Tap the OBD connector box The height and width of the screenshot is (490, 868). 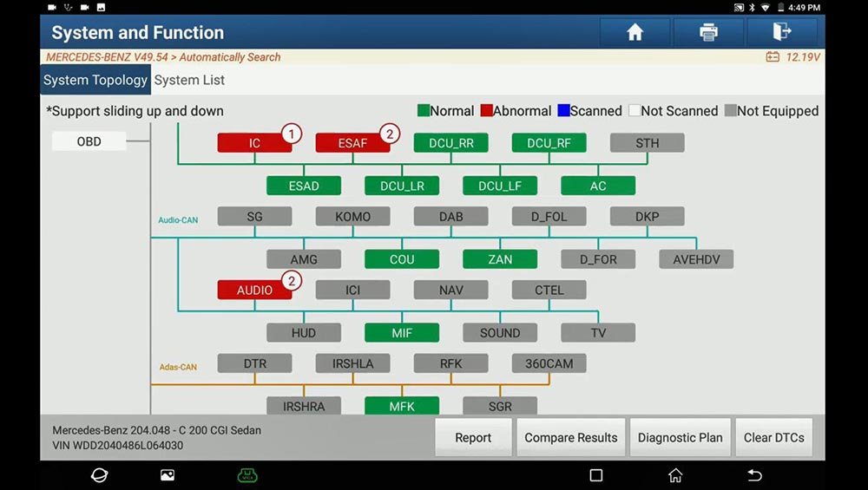[x=89, y=141]
